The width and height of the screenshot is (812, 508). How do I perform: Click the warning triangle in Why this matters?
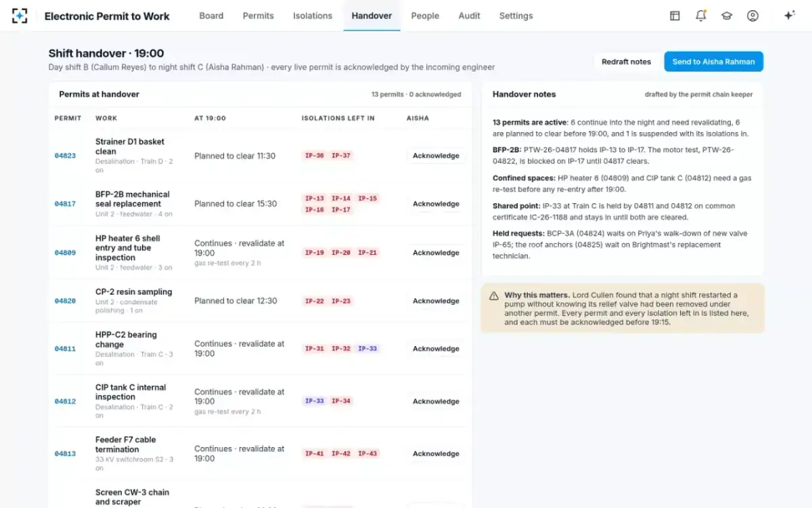pyautogui.click(x=493, y=295)
